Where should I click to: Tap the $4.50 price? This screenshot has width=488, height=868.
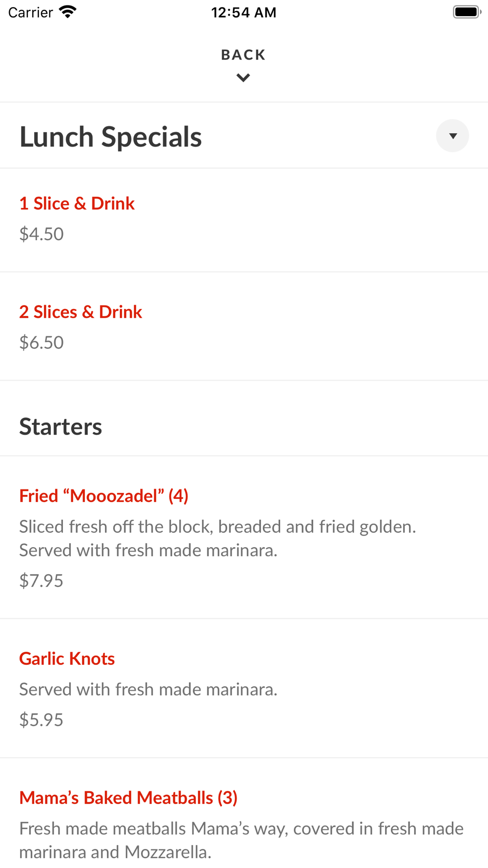(x=41, y=234)
